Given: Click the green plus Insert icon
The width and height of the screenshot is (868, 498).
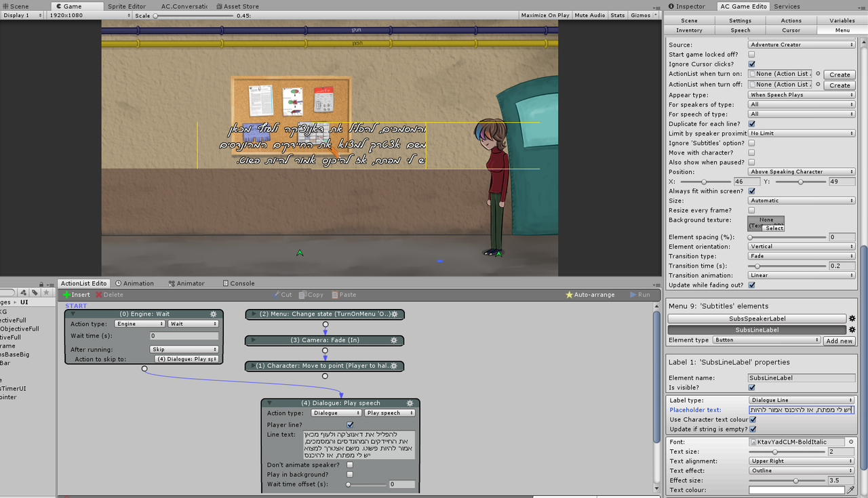Looking at the screenshot, I should 66,295.
